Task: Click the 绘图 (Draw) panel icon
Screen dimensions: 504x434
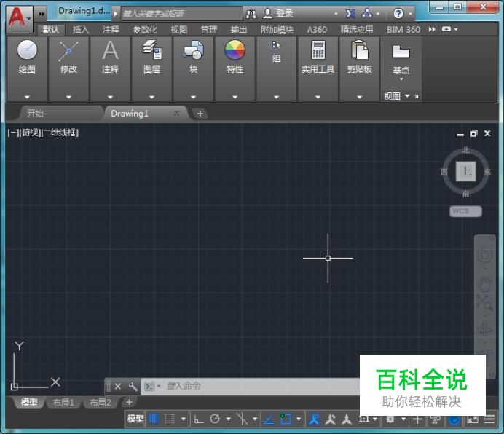Action: coord(27,51)
